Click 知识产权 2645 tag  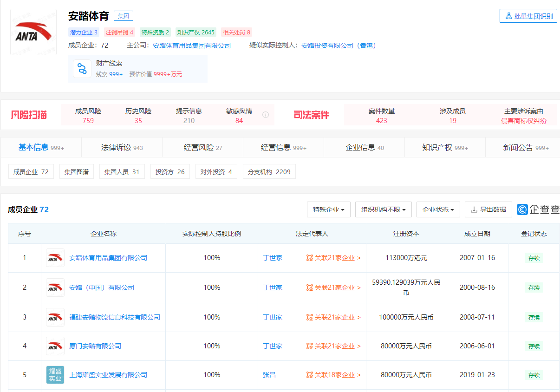(x=196, y=32)
